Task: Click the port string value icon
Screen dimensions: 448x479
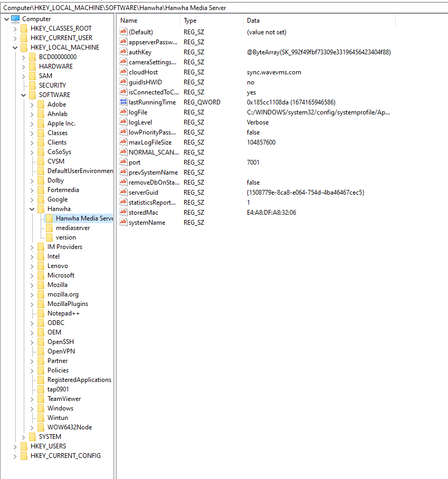Action: point(123,162)
